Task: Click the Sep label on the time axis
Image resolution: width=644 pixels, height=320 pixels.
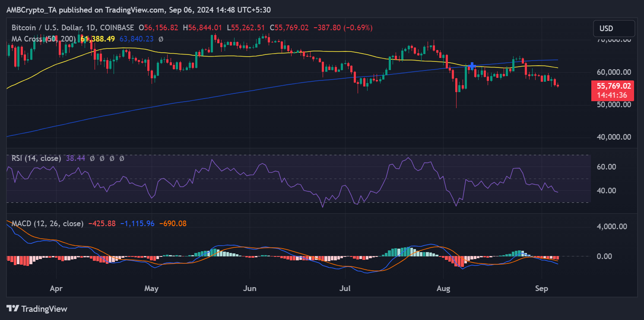Action: (542, 288)
